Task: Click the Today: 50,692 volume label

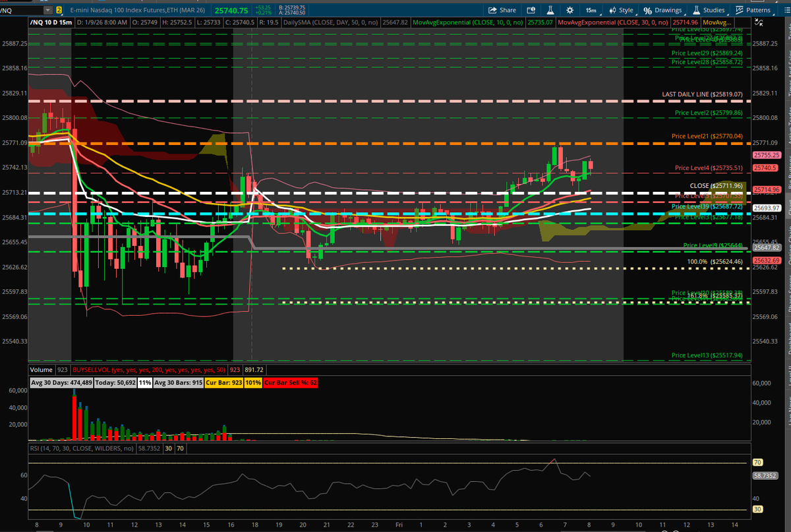Action: point(116,382)
